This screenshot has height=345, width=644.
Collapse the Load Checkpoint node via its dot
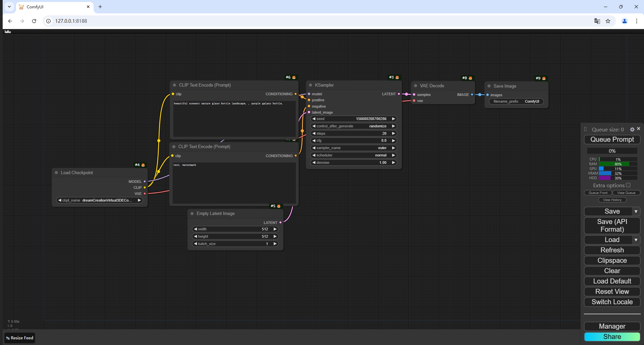pyautogui.click(x=56, y=173)
